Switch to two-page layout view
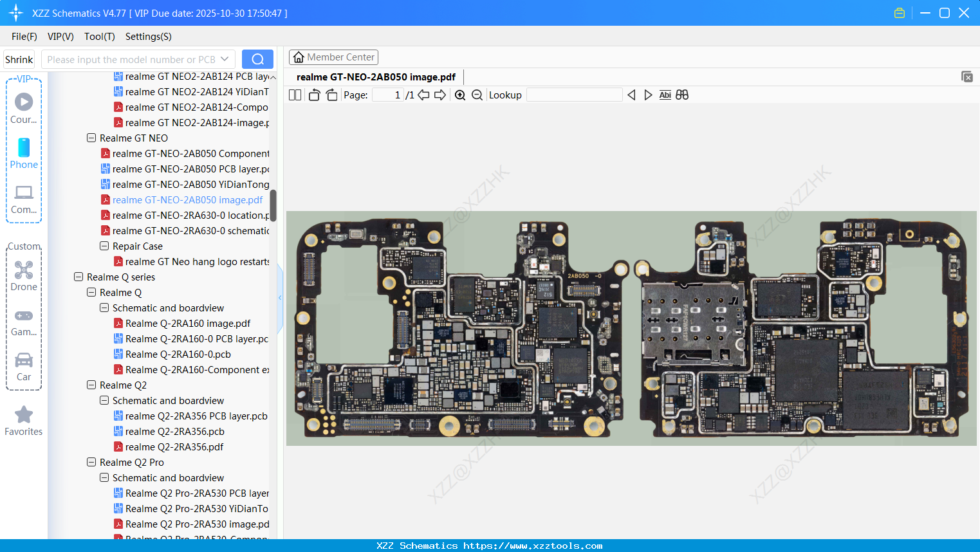 [x=295, y=95]
